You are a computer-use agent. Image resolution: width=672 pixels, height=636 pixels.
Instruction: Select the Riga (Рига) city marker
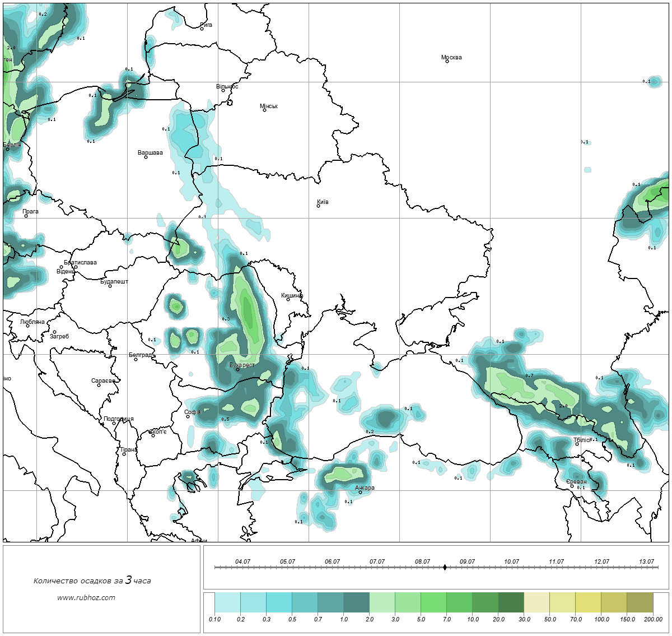202,29
